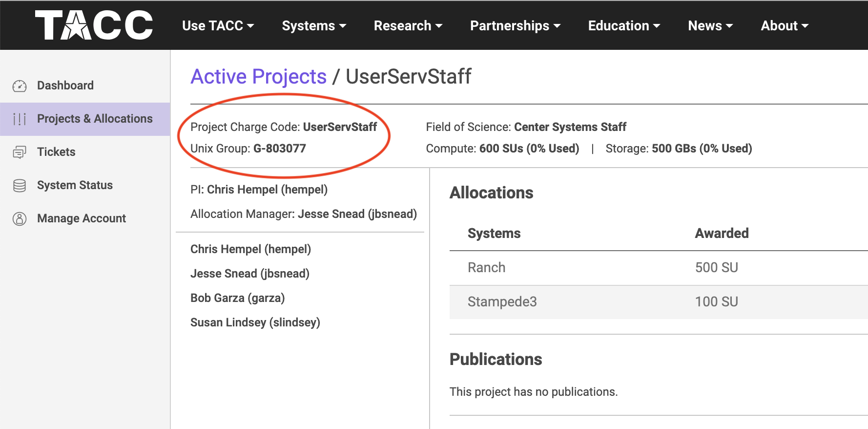Click Allocation Manager Jesse Snead line
The image size is (868, 429).
(304, 214)
